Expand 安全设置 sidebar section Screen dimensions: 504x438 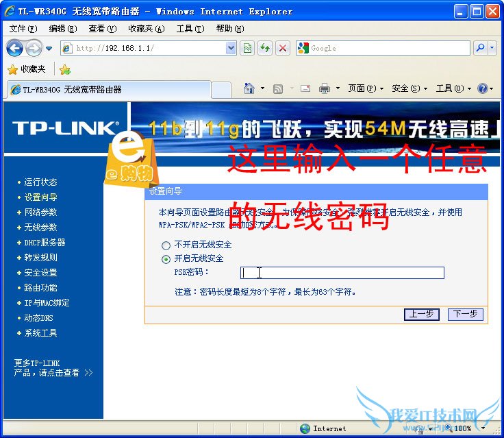point(40,273)
